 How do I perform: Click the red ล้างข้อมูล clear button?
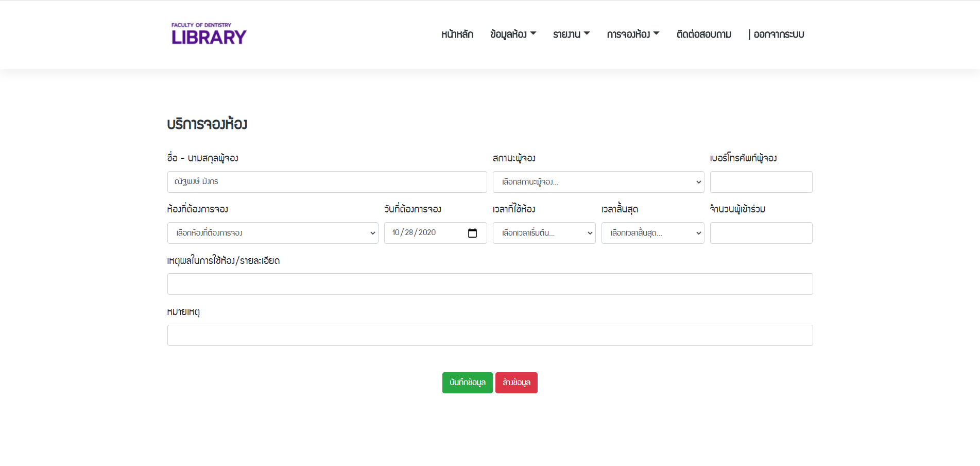517,382
